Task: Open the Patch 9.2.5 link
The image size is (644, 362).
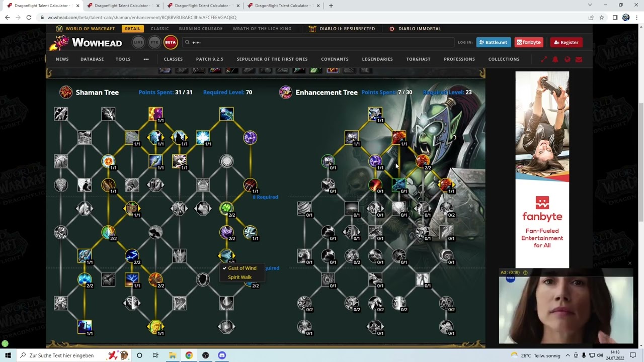Action: click(209, 59)
